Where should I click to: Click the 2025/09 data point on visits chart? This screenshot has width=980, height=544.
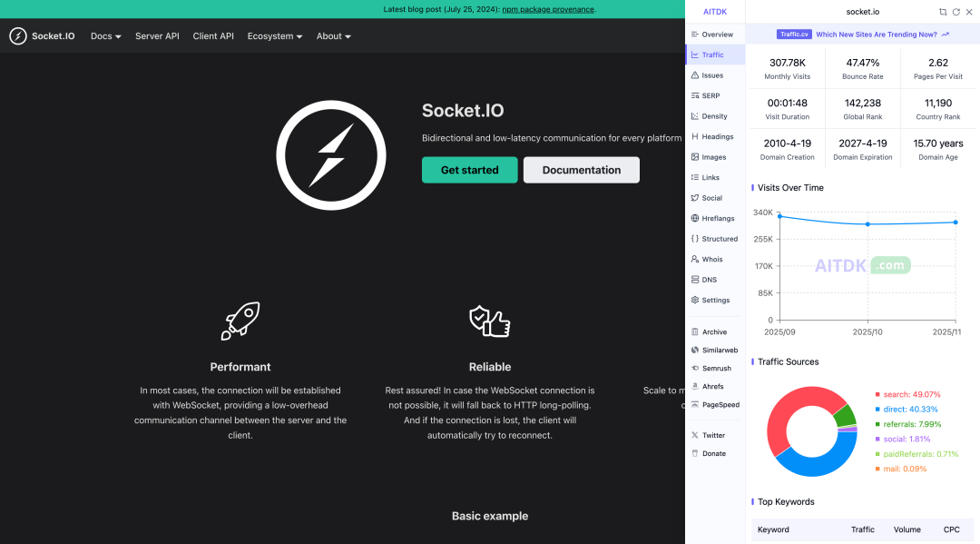click(779, 216)
